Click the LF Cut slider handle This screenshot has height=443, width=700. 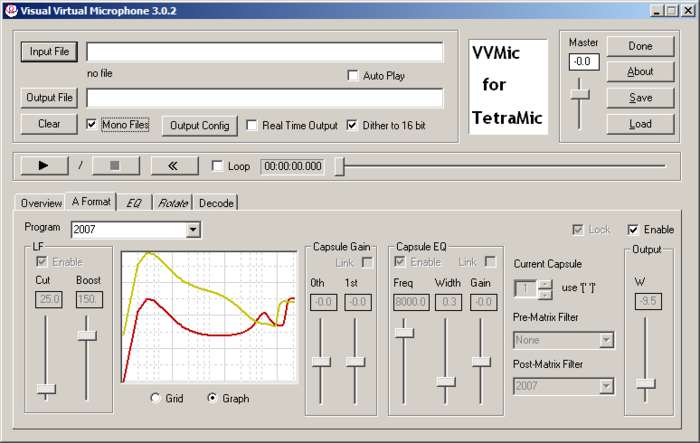point(46,389)
